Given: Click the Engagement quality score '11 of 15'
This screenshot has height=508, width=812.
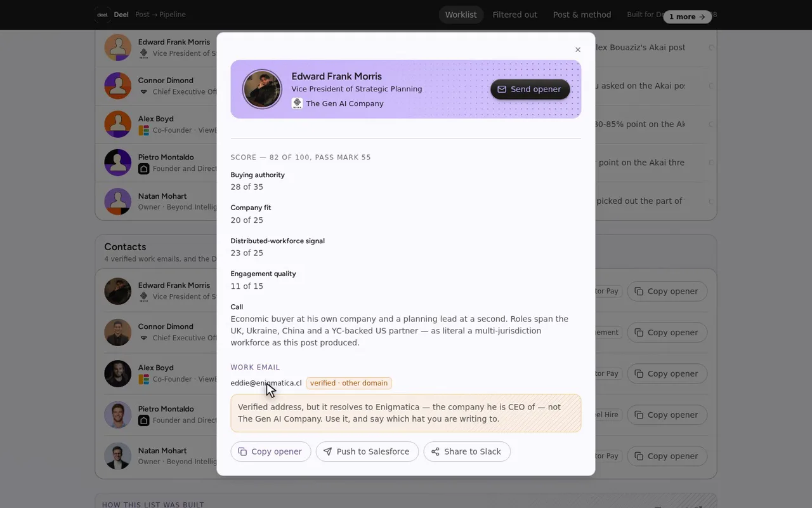Looking at the screenshot, I should pos(247,286).
